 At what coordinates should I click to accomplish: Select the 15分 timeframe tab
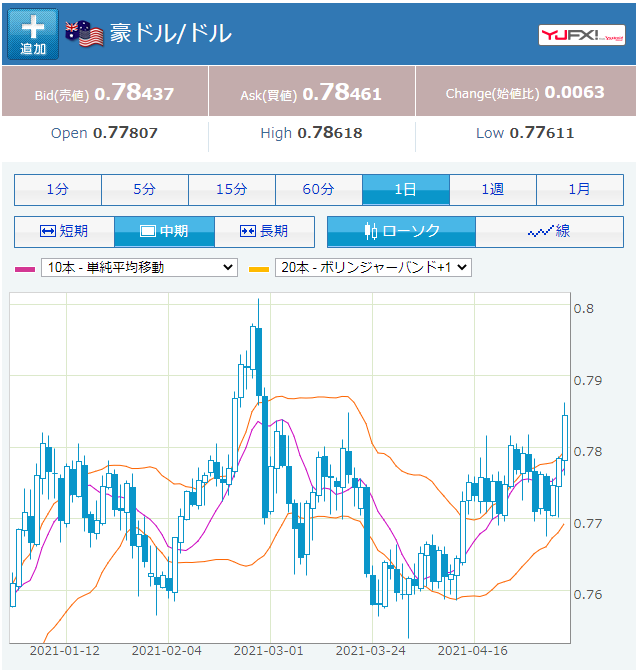click(x=232, y=189)
